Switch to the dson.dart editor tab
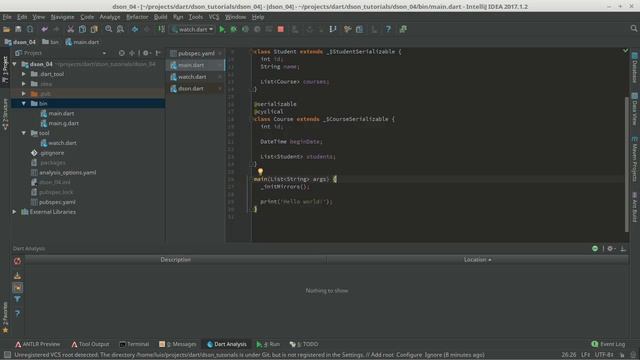Screen dimensions: 640x360 tap(196, 89)
